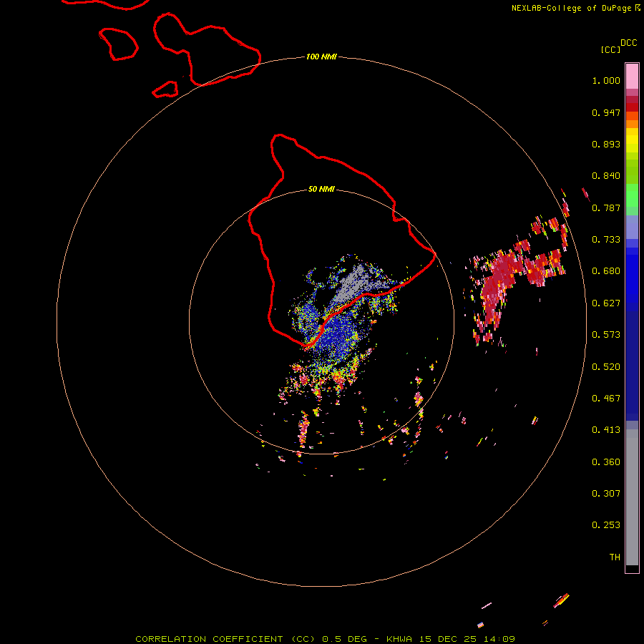This screenshot has height=644, width=644.
Task: Select the 0.573 scale value
Action: point(606,335)
